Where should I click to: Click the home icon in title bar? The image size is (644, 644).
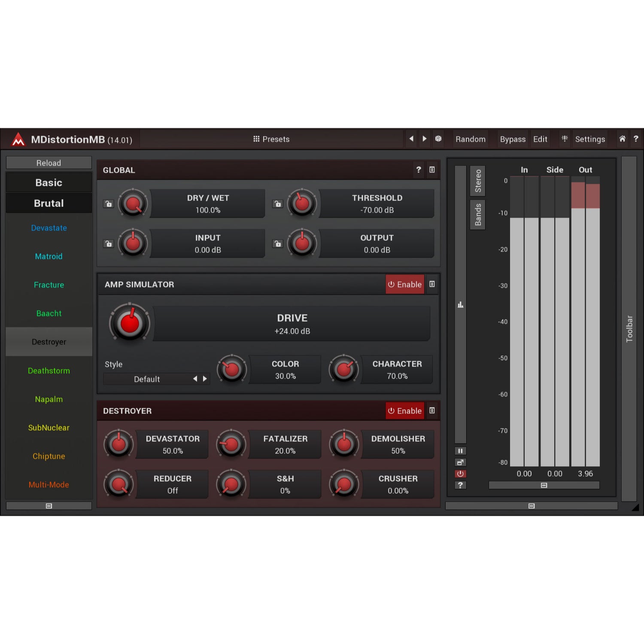click(622, 139)
